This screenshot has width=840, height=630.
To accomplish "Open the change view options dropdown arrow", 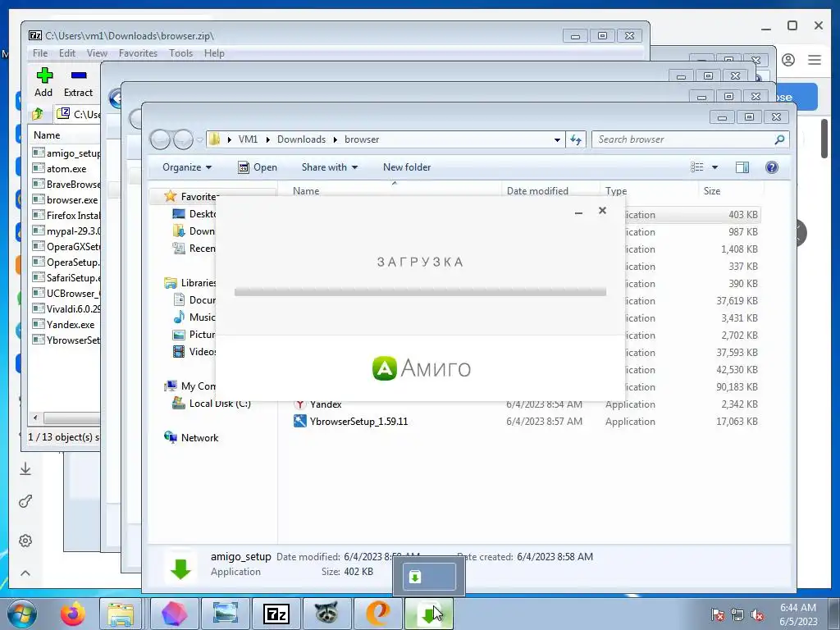I will pyautogui.click(x=714, y=167).
